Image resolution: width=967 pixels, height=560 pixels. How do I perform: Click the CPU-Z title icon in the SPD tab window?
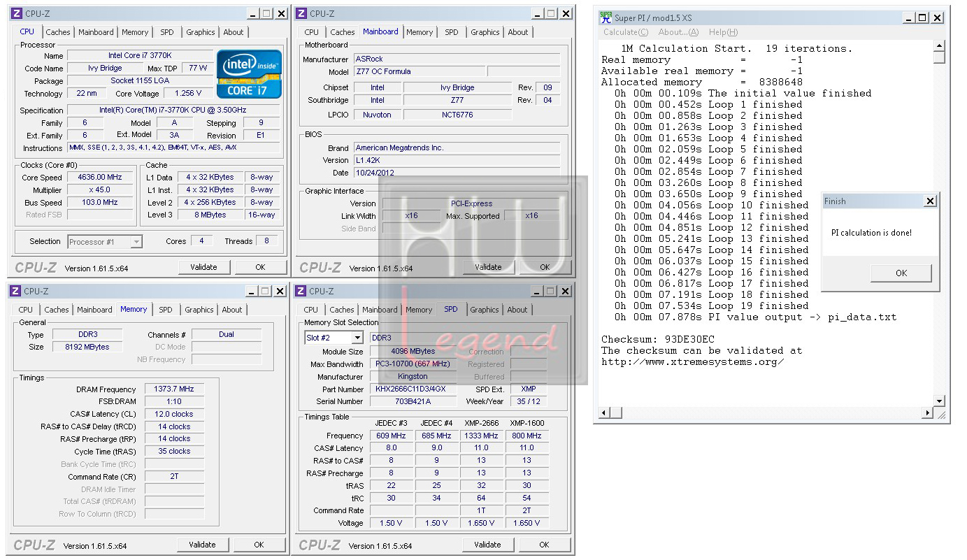pos(301,291)
